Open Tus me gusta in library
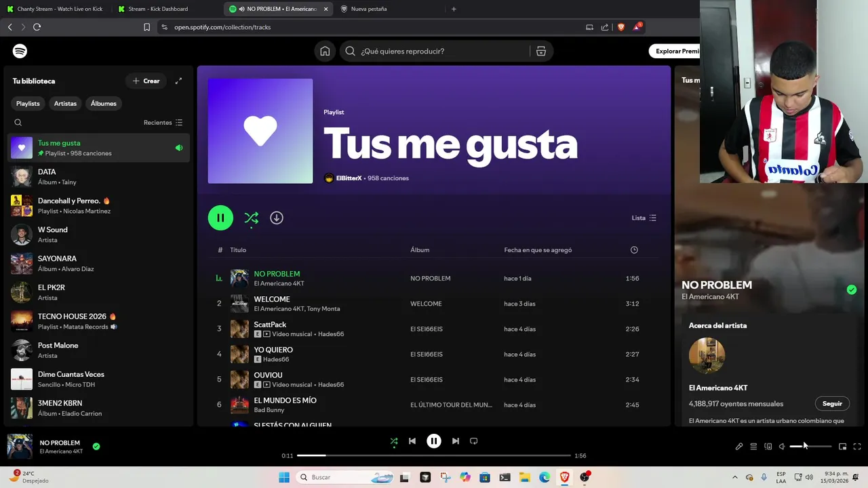 99,148
